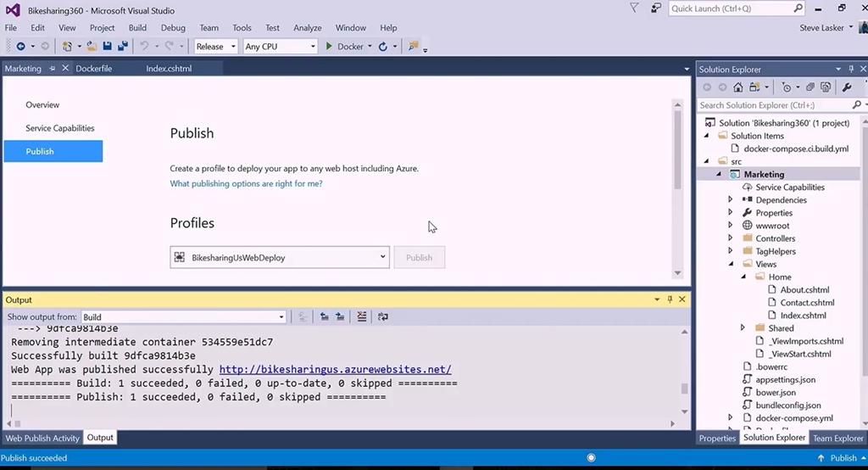Open the bikesharingus.azurewebsites.net link
The image size is (868, 470).
pyautogui.click(x=335, y=370)
